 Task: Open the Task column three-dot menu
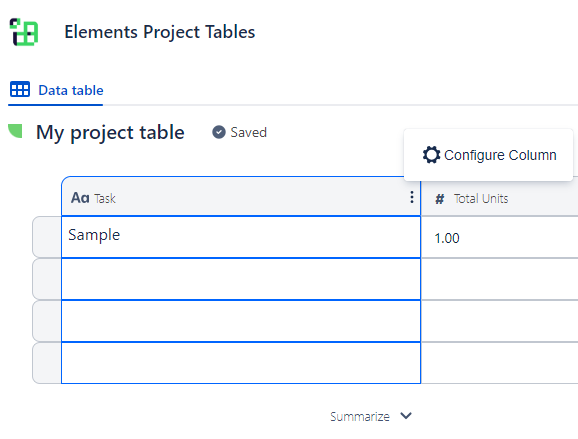(x=412, y=197)
